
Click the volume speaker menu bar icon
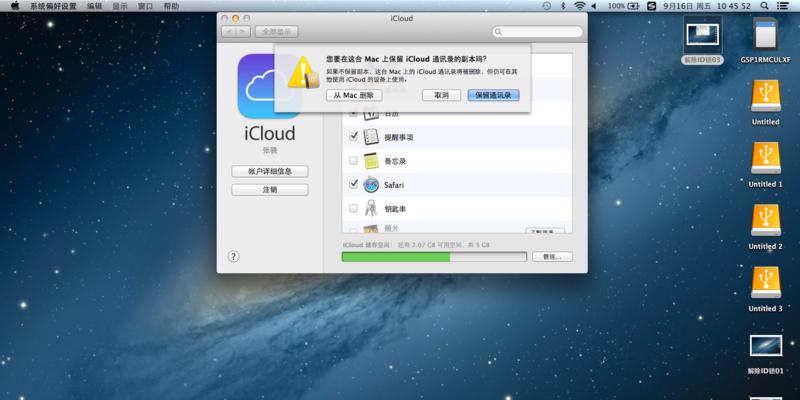click(594, 6)
